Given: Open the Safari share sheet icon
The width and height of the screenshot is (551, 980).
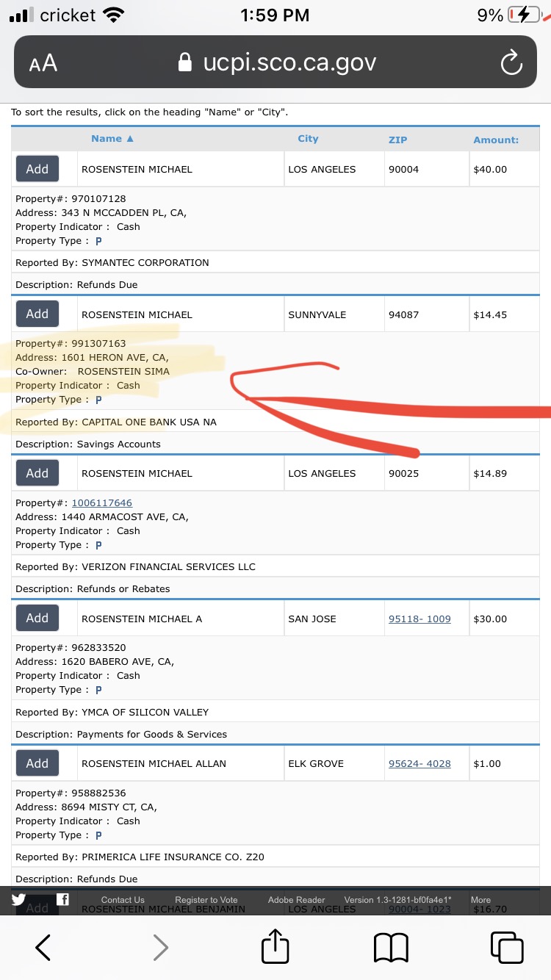Looking at the screenshot, I should point(275,945).
